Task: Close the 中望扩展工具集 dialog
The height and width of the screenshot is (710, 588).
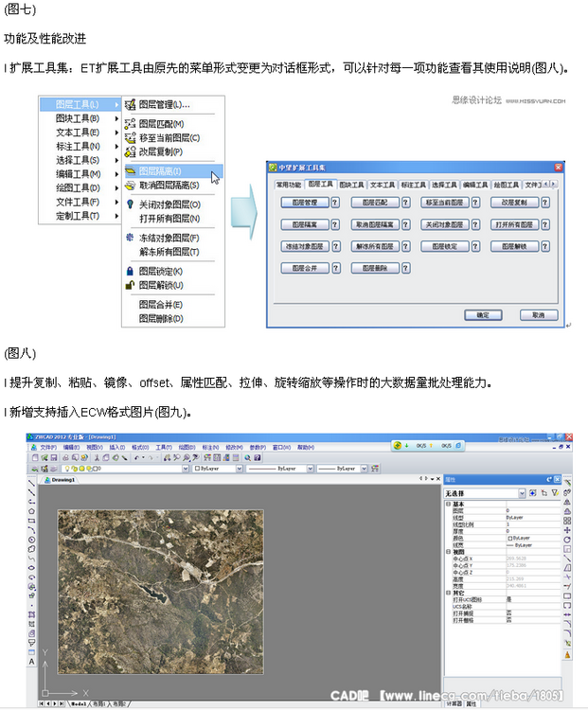Action: (x=558, y=168)
